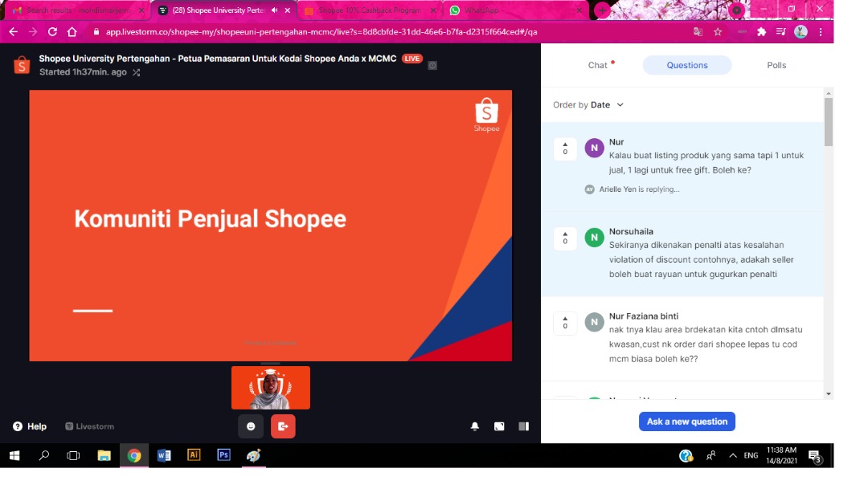Show hidden system tray icons
Viewport: 868px width, 497px height.
coord(732,455)
